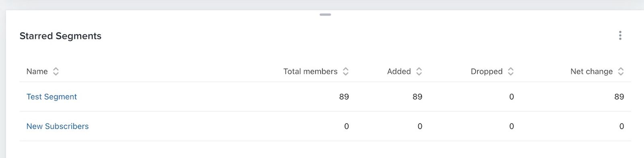Click the sort arrows beside Name
644x158 pixels.
pos(56,72)
